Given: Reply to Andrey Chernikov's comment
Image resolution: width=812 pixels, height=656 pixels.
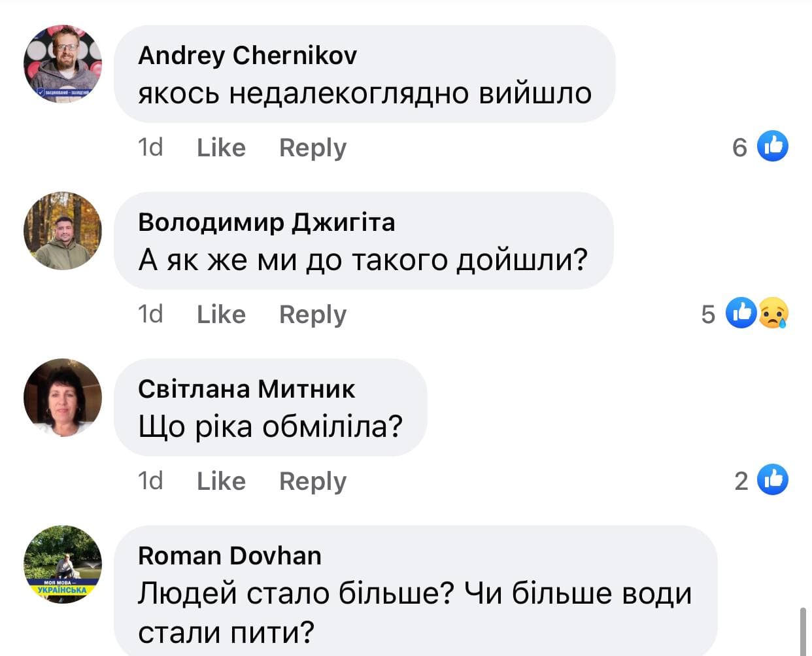Looking at the screenshot, I should click(x=313, y=148).
